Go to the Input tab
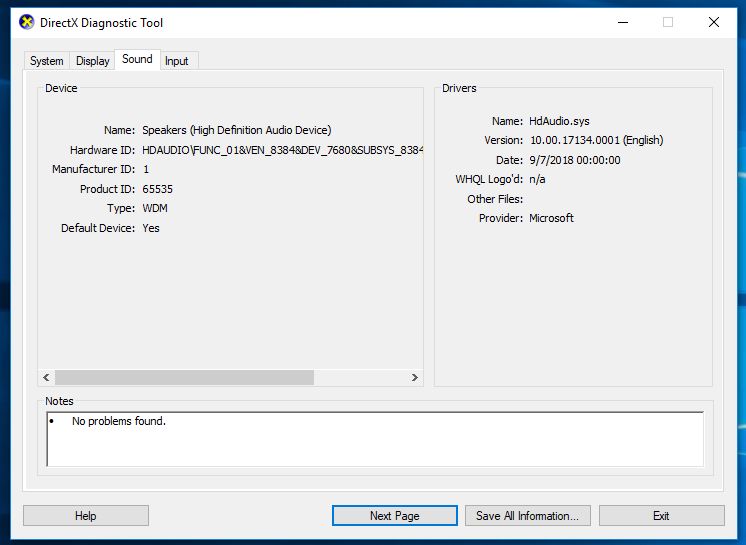Viewport: 746px width, 545px height. pyautogui.click(x=177, y=61)
